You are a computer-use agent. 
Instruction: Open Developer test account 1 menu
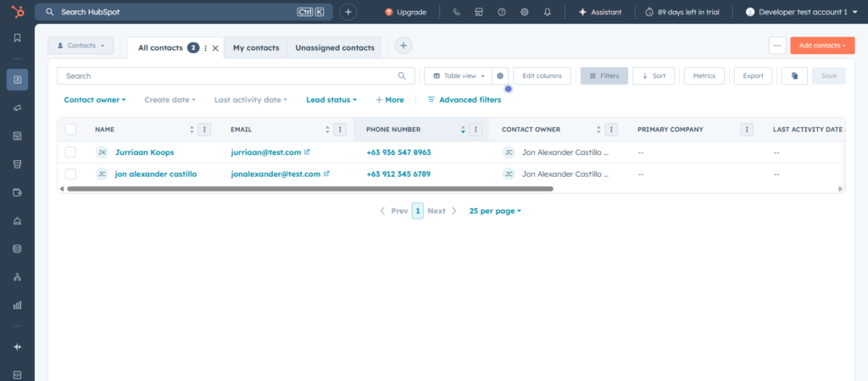804,12
